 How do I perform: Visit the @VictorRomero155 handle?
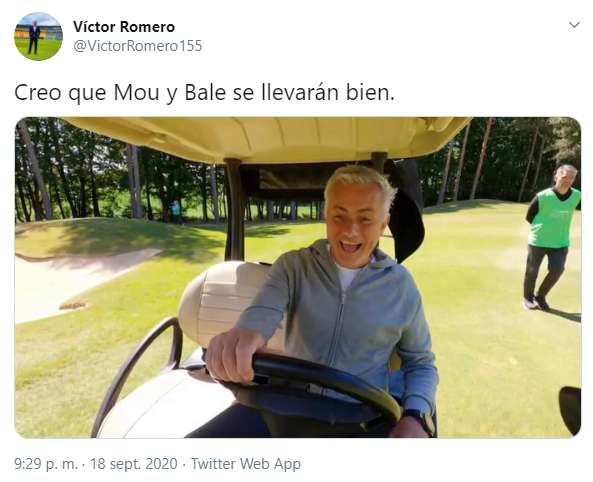pyautogui.click(x=138, y=46)
